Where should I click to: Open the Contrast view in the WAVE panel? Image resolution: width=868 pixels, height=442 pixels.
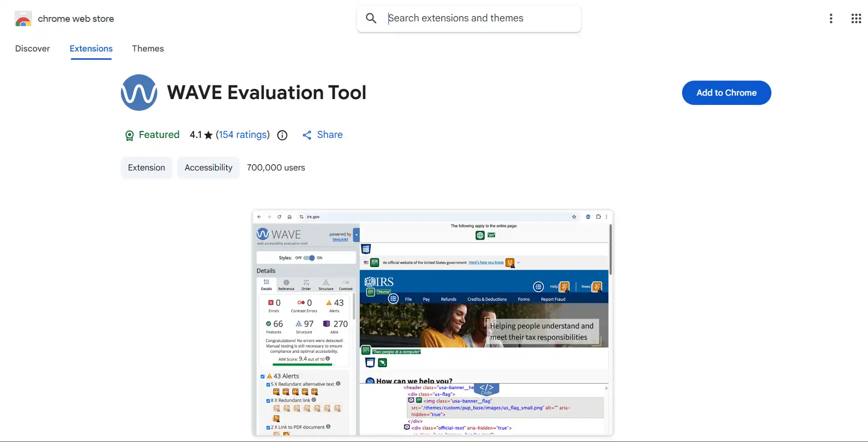[x=346, y=283]
